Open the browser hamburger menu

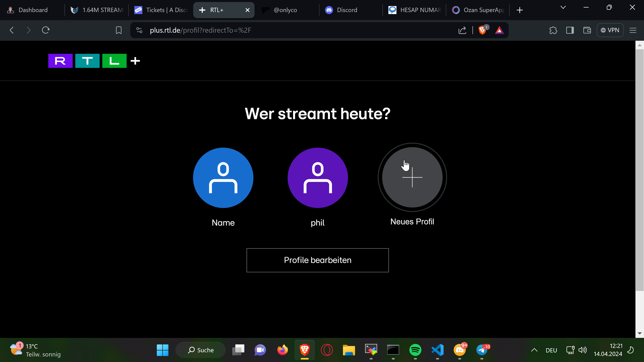point(633,30)
